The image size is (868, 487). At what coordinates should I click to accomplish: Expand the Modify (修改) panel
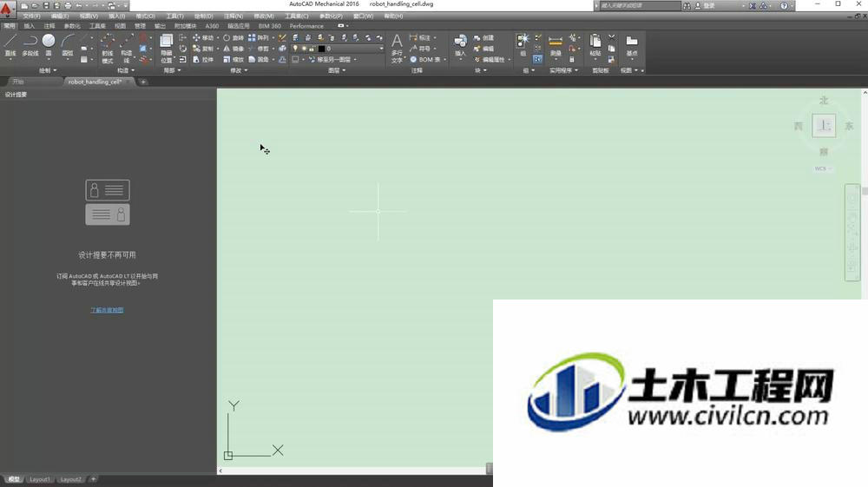(x=239, y=70)
